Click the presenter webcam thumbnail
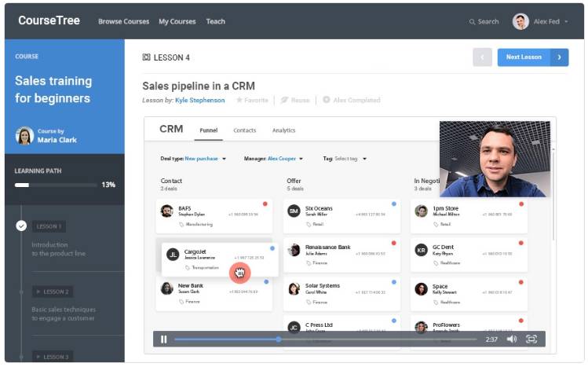This screenshot has height=367, width=588. pyautogui.click(x=494, y=158)
